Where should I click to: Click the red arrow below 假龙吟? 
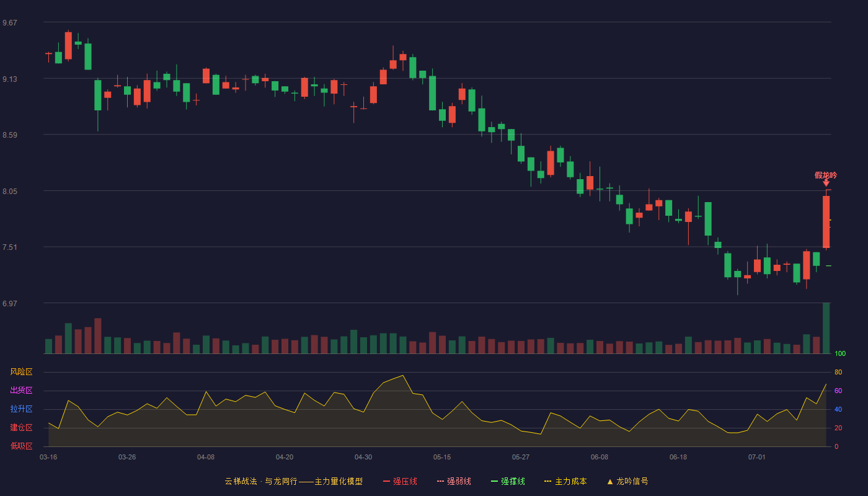[x=826, y=183]
